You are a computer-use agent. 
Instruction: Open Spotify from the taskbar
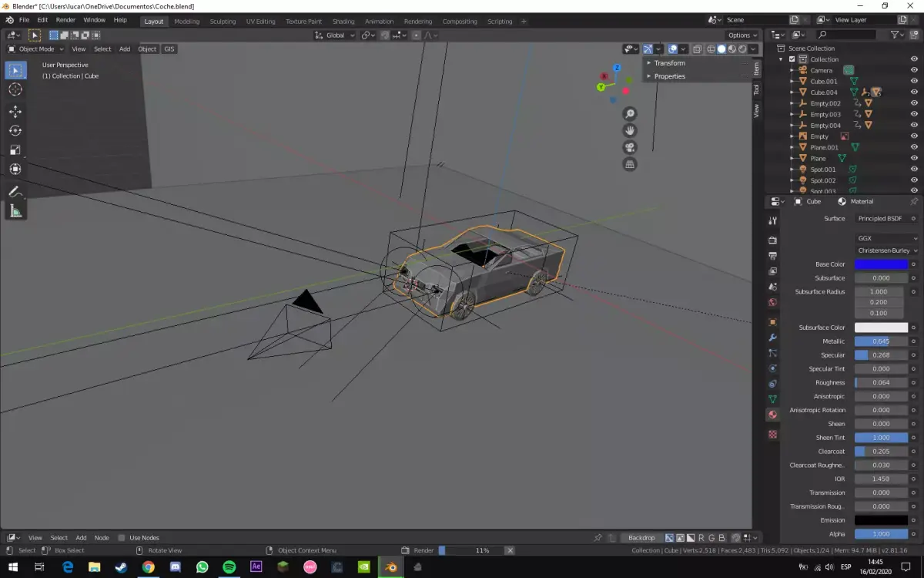coord(229,567)
